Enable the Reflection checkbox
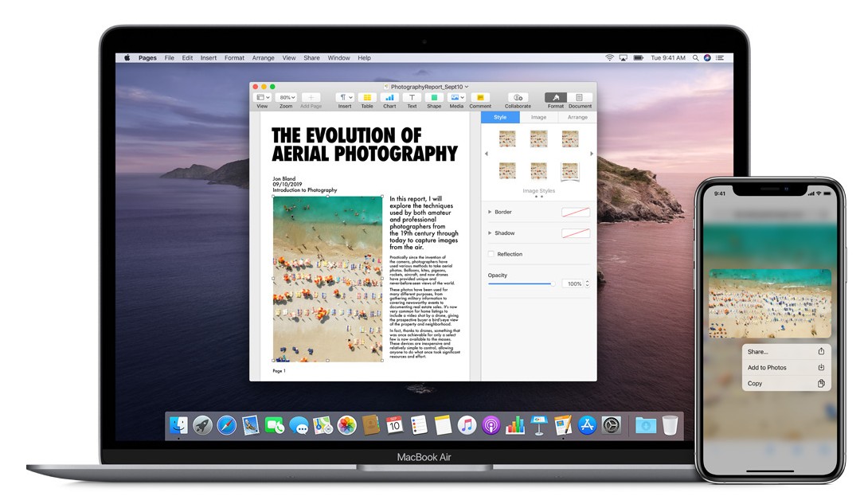864x504 pixels. point(491,254)
